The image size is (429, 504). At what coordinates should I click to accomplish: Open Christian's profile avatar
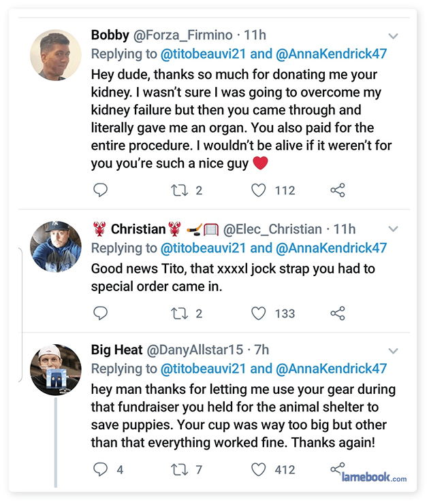(x=56, y=246)
